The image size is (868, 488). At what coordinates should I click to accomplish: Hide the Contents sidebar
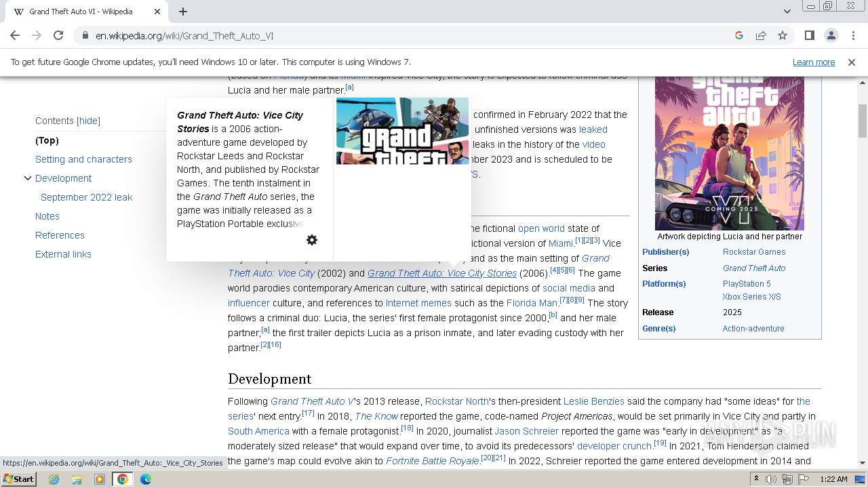click(88, 121)
